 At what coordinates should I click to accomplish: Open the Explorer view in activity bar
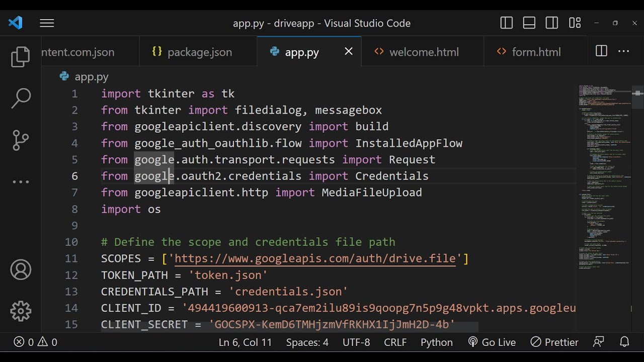[21, 57]
